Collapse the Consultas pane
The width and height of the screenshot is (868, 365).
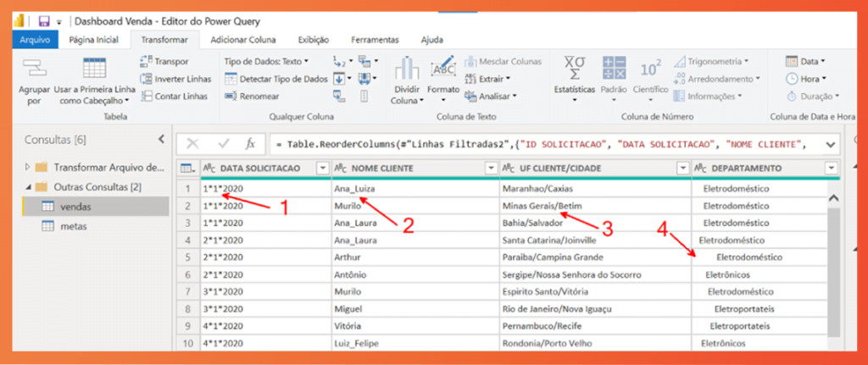(161, 140)
